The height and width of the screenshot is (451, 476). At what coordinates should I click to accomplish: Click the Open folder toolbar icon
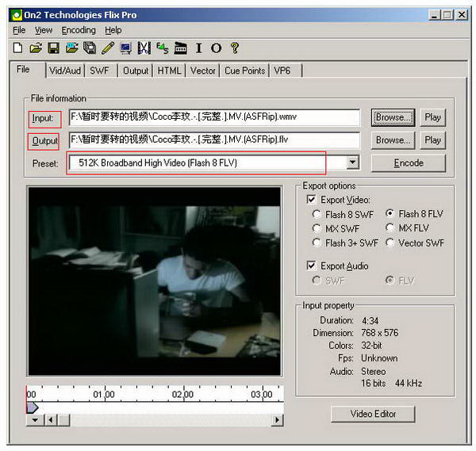coord(36,48)
